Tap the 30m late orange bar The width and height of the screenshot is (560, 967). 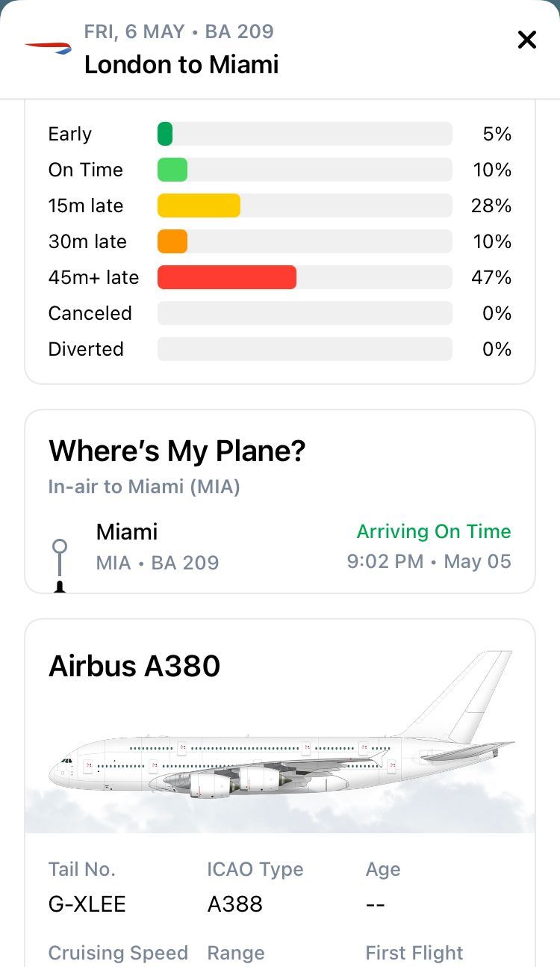172,241
